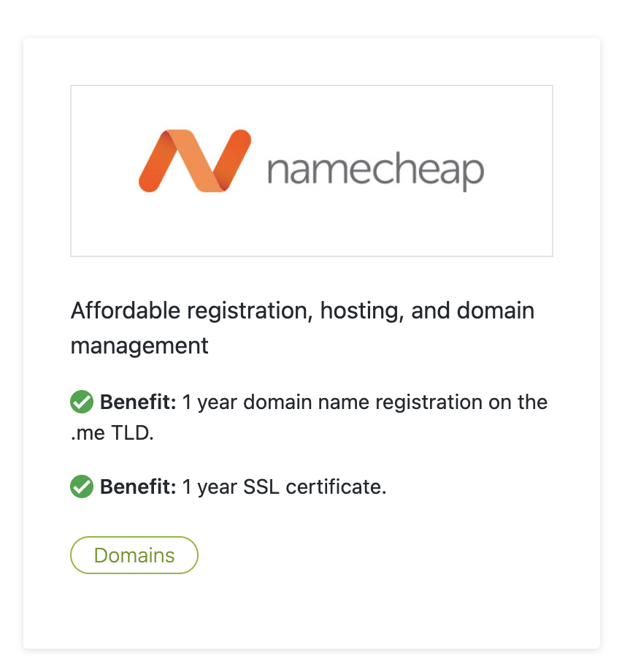Screen dimensions: 622x672
Task: Click the word 'certificate.' in second benefit
Action: point(337,486)
